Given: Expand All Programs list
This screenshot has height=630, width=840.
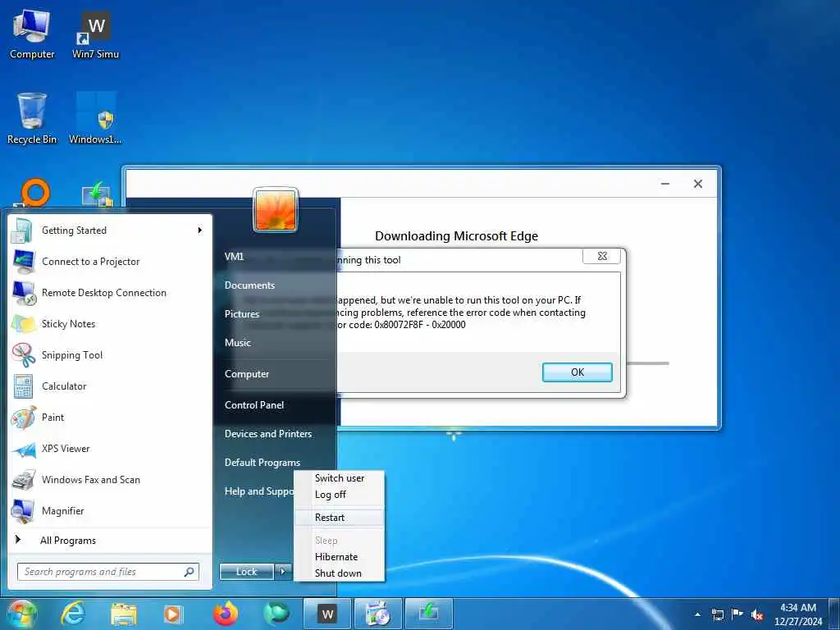Looking at the screenshot, I should (x=68, y=541).
